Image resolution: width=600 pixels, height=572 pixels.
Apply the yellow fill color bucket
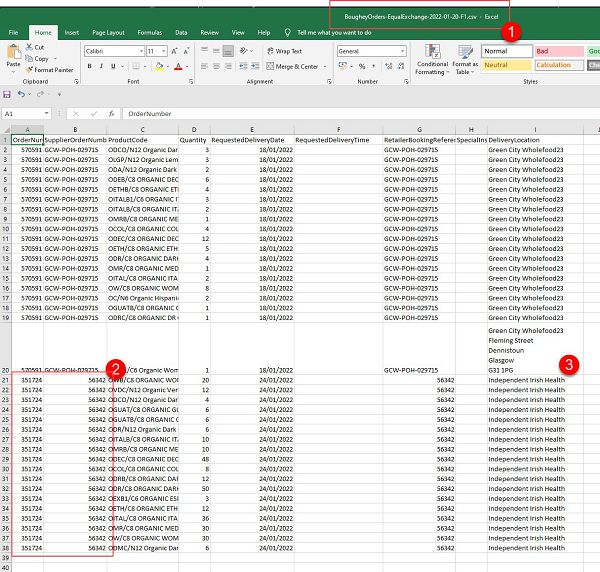159,66
